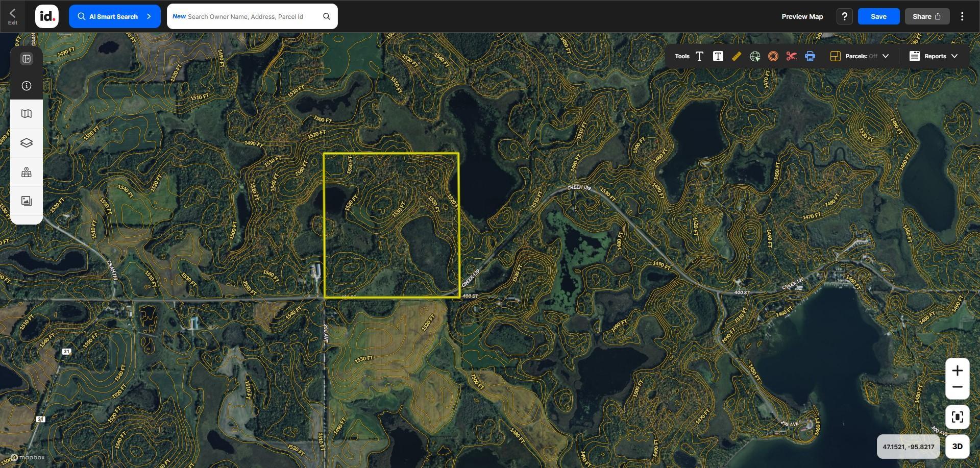Zoom out with the minus button

(x=958, y=387)
